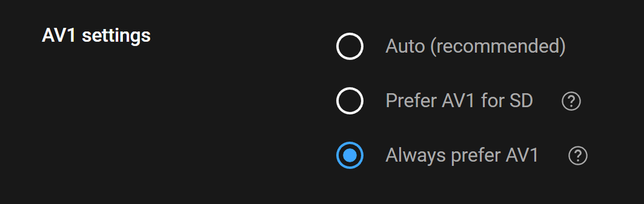Tap the blue filled radio circle
Viewport: 644px width, 204px height.
(350, 156)
